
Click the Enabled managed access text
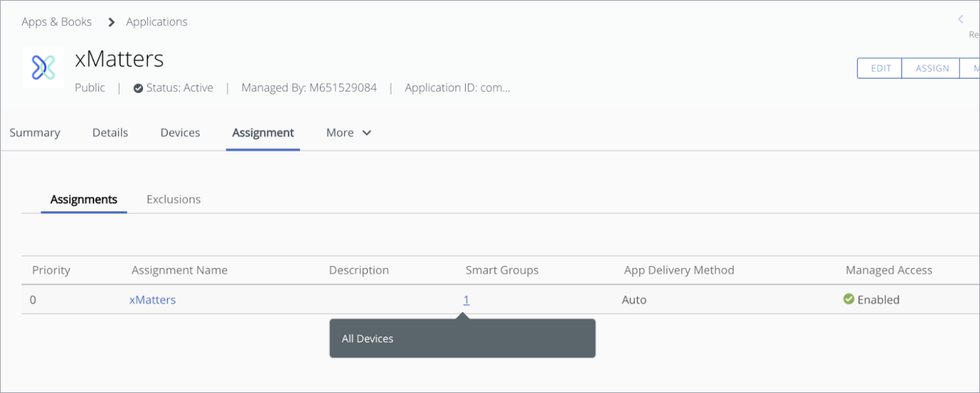(878, 300)
